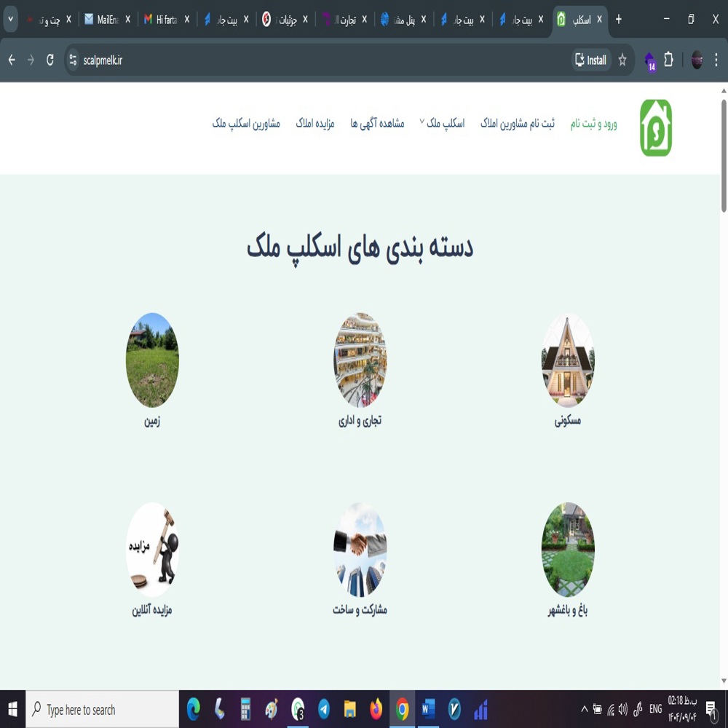Screen dimensions: 728x728
Task: Open the Calculator app in taskbar
Action: 245,709
